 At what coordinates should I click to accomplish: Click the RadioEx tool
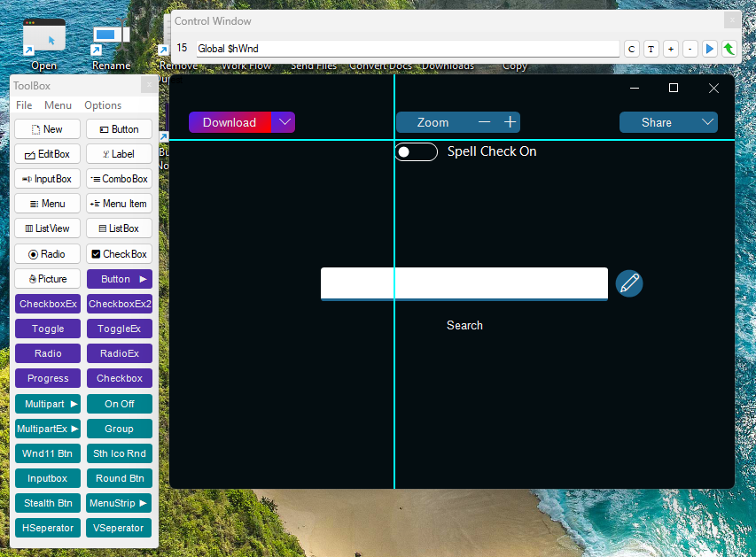[120, 353]
